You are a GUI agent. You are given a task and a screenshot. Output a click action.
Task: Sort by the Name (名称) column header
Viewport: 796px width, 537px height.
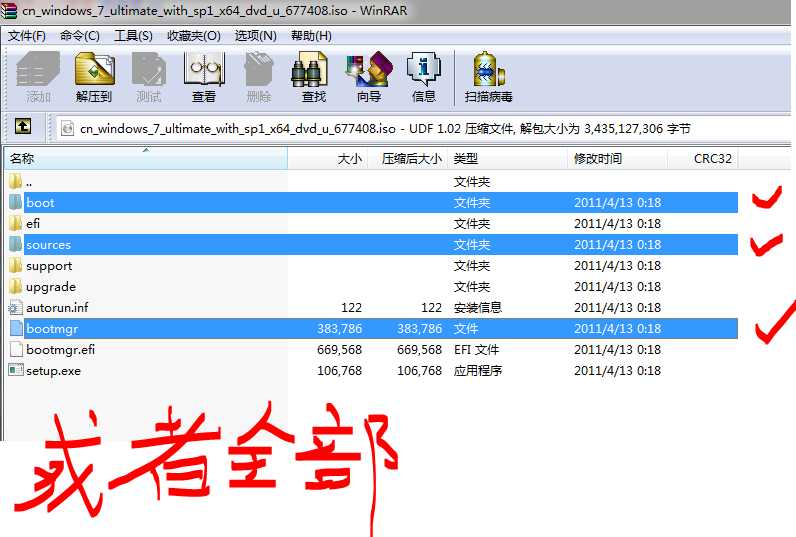146,158
